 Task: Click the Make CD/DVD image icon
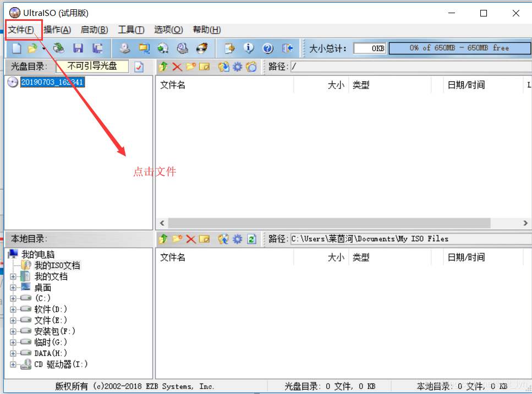tap(124, 48)
